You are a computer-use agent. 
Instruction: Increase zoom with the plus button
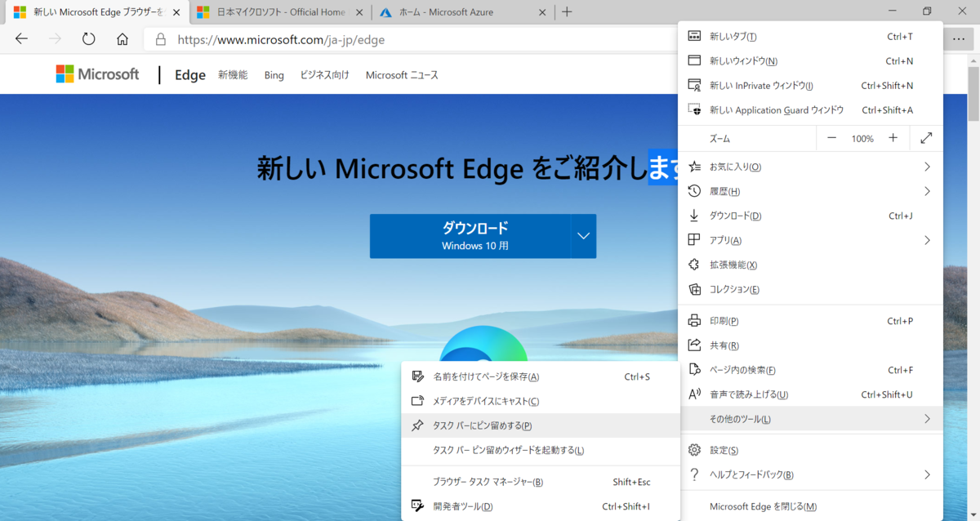(893, 139)
